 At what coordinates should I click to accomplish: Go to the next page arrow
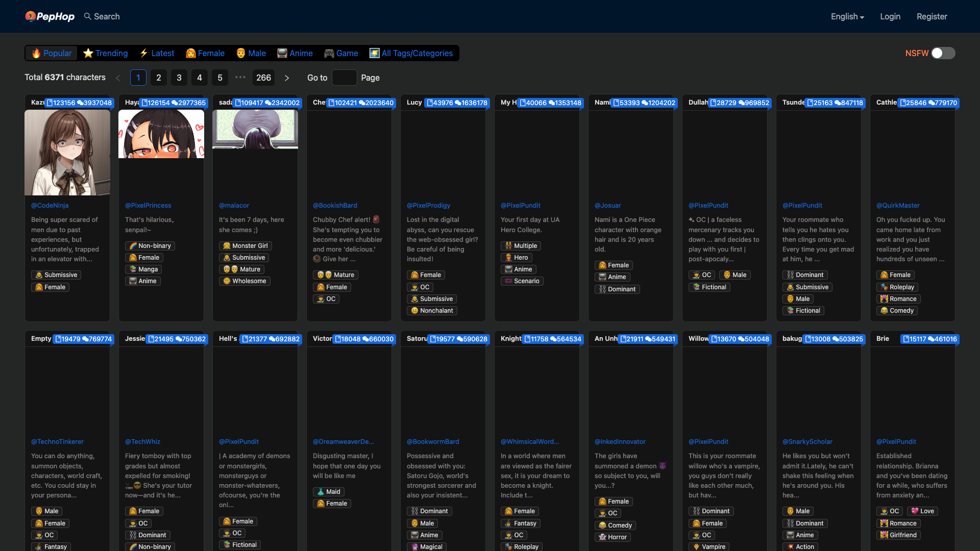(287, 78)
